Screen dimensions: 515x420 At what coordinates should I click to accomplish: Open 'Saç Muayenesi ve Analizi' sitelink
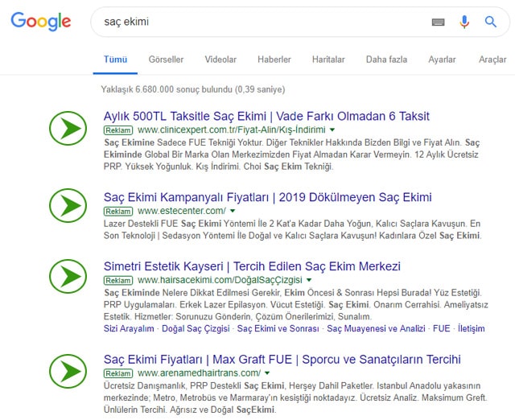point(376,329)
